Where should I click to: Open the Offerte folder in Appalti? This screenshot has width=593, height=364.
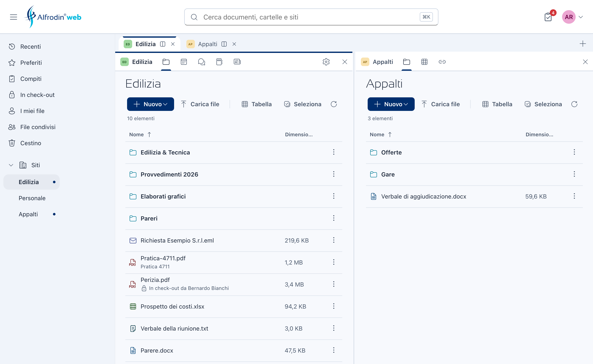pos(391,152)
